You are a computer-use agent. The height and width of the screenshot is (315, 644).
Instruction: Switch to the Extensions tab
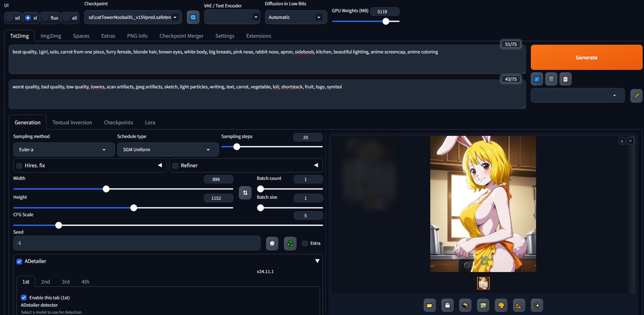pyautogui.click(x=259, y=36)
